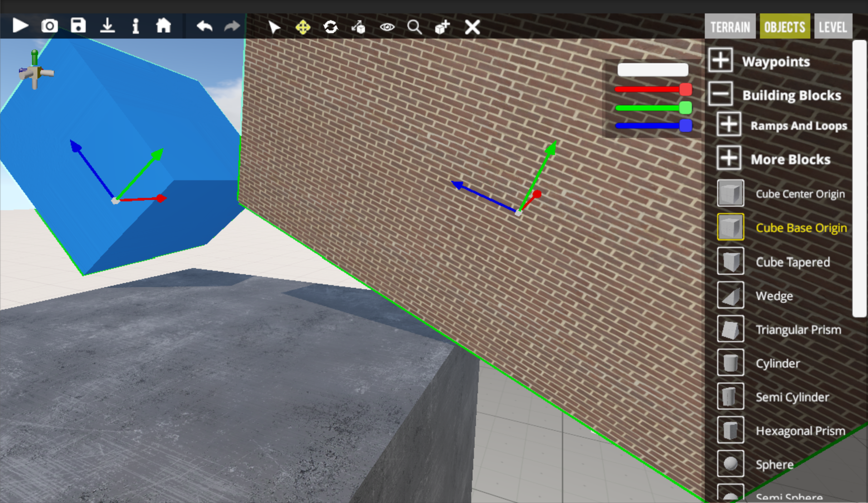Switch to the Terrain tab
This screenshot has width=868, height=503.
coord(730,27)
